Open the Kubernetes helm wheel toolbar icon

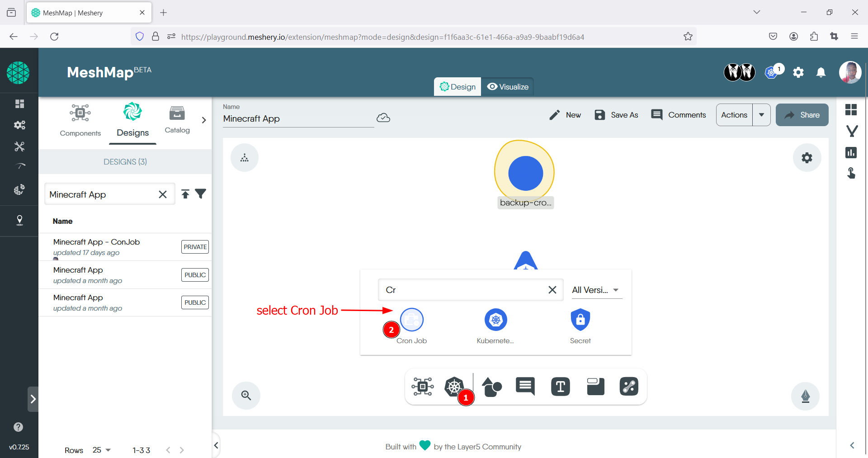(454, 387)
